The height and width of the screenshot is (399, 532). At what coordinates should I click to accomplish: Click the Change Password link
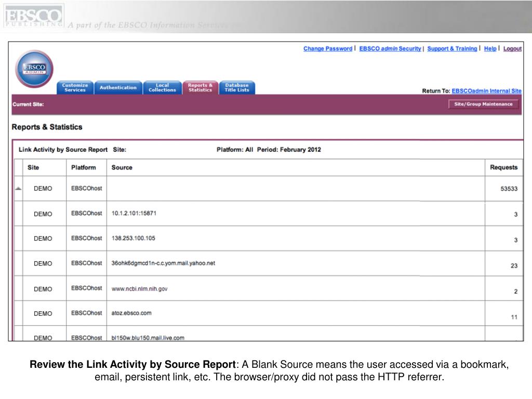coord(328,48)
